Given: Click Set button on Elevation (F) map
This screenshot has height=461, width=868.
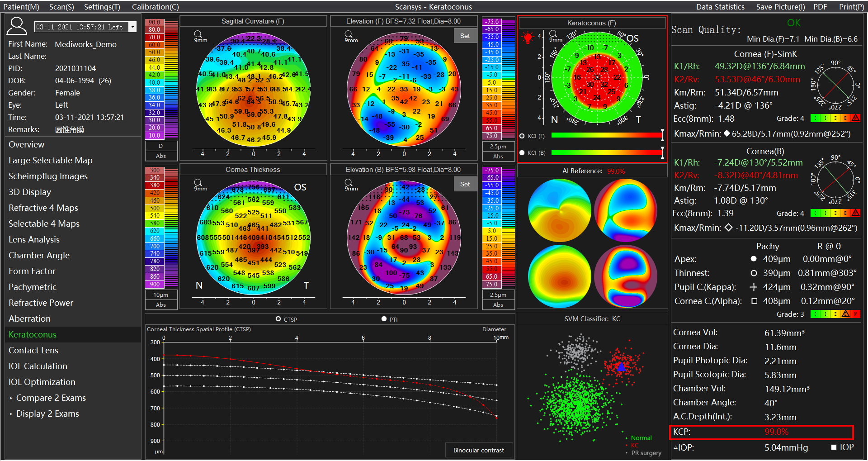Looking at the screenshot, I should (465, 36).
